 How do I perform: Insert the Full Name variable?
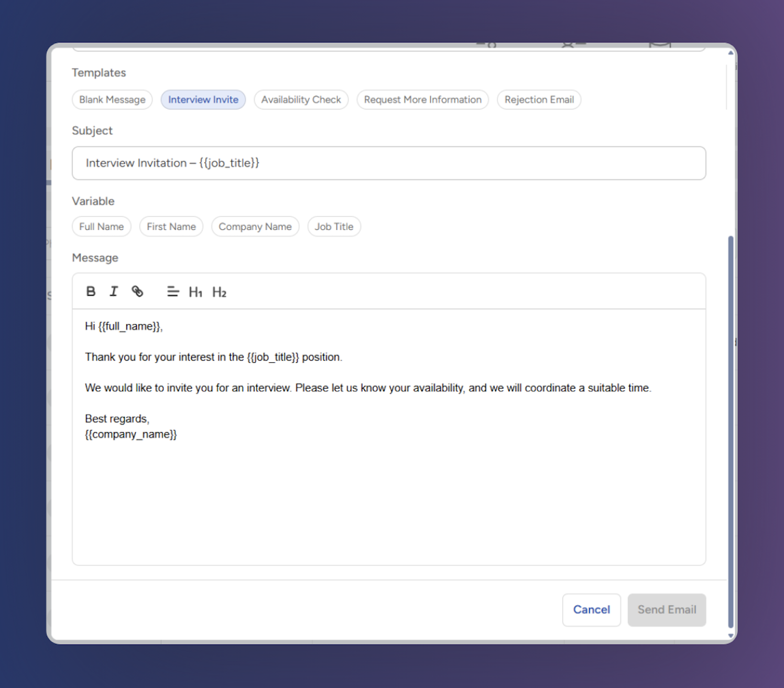102,227
